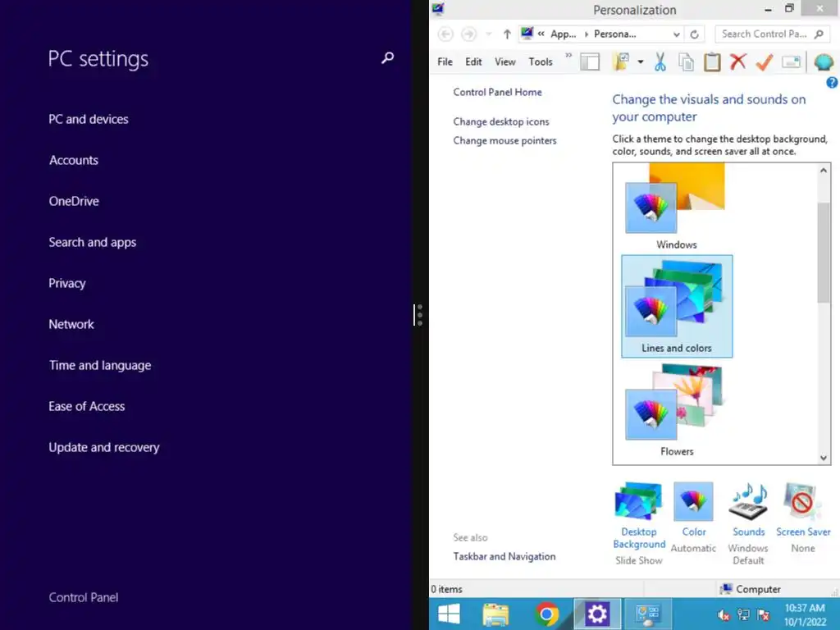The image size is (840, 630).
Task: Click Change desktop icons link
Action: tap(501, 121)
